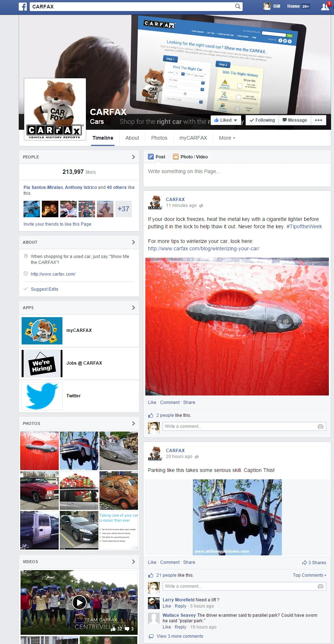Image resolution: width=334 pixels, height=644 pixels.
Task: Click comment bubble icon by View 3 more comments
Action: [151, 636]
